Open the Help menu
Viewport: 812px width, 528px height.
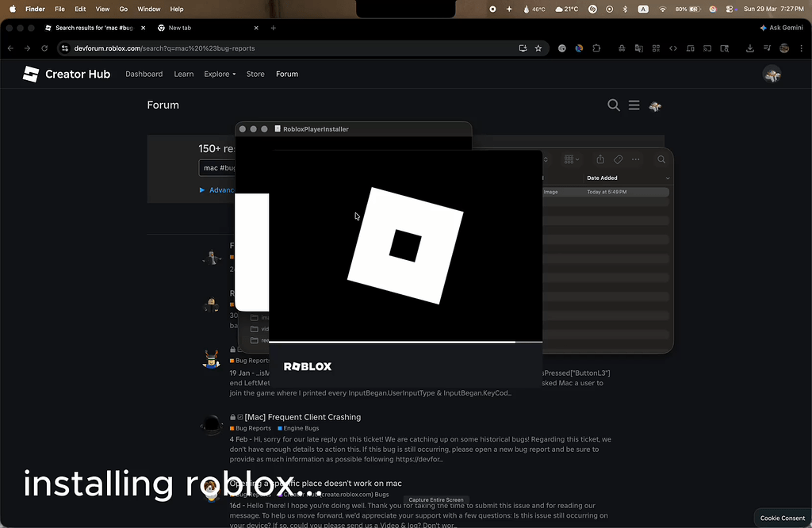(x=177, y=9)
